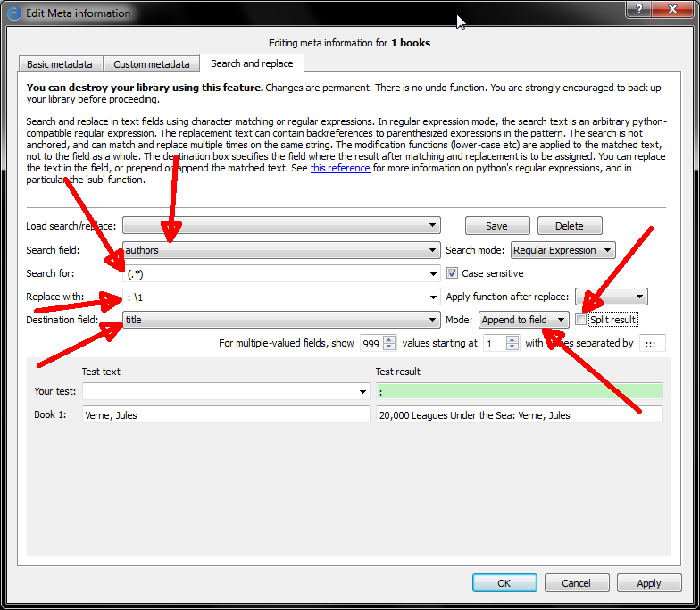
Task: Expand the Search for history arrow
Action: coord(433,273)
